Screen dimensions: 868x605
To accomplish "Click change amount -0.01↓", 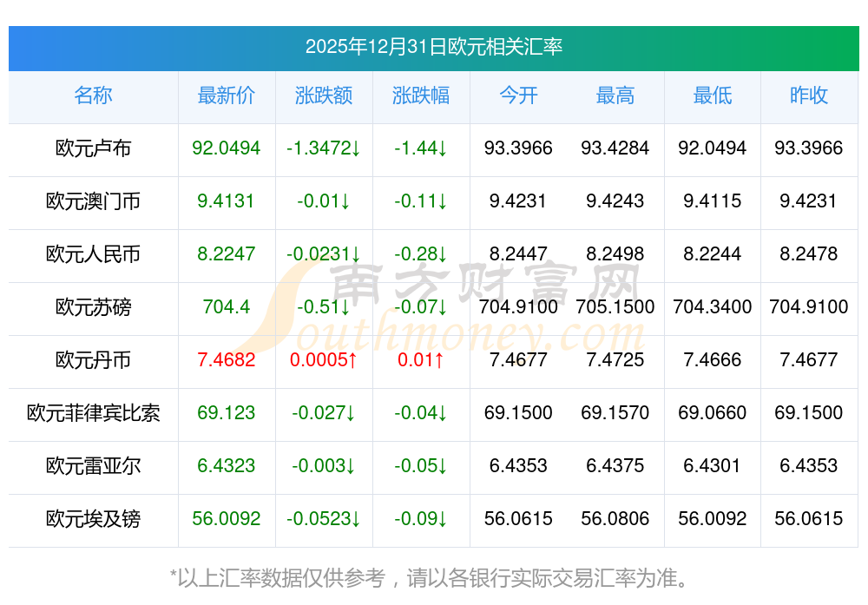I will pyautogui.click(x=323, y=201).
